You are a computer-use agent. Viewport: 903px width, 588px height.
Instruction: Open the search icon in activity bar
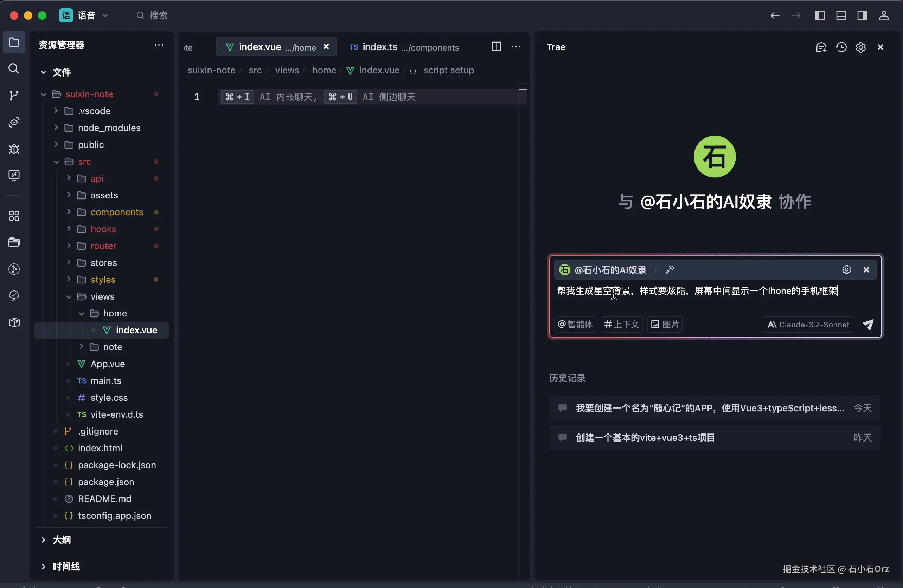tap(14, 68)
